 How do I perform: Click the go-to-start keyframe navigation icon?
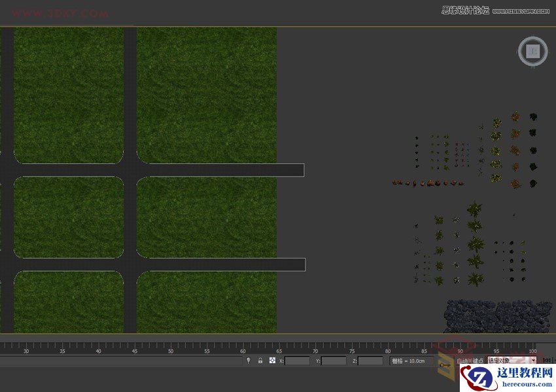coord(547,359)
